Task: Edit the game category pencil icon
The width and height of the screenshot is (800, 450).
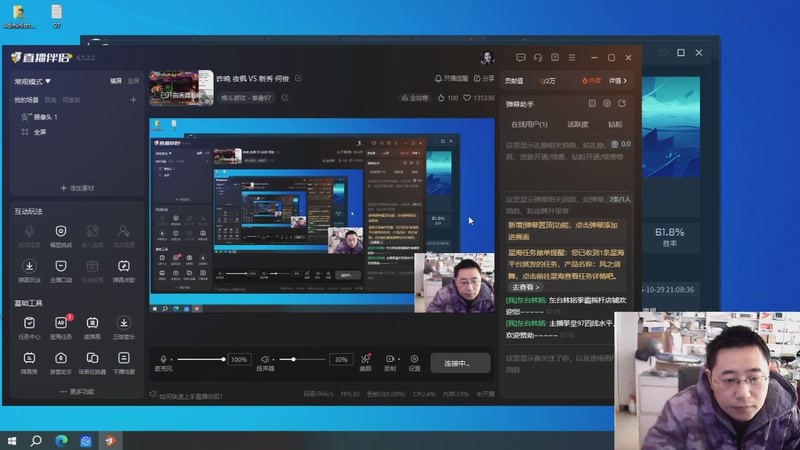Action: 285,97
